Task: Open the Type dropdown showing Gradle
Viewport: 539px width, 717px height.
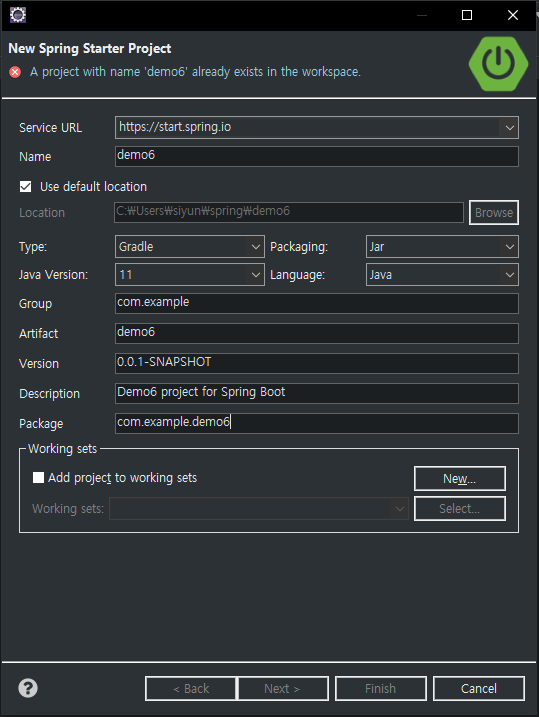Action: pyautogui.click(x=190, y=247)
